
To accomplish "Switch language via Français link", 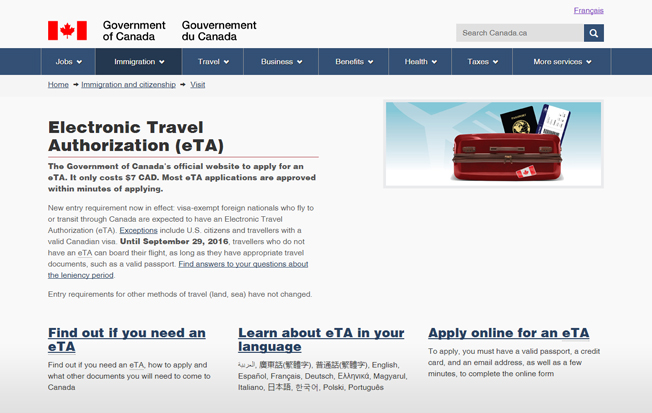I will pyautogui.click(x=588, y=10).
